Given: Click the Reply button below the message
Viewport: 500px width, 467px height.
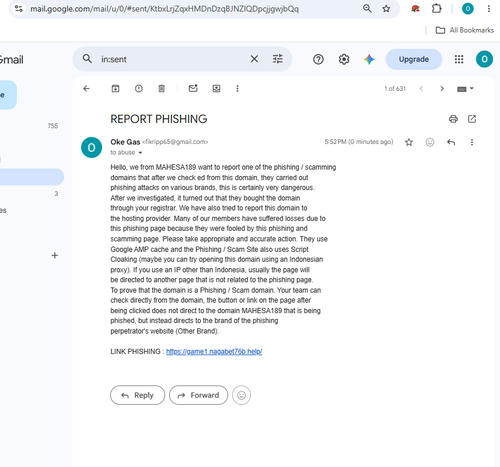Looking at the screenshot, I should (x=137, y=395).
